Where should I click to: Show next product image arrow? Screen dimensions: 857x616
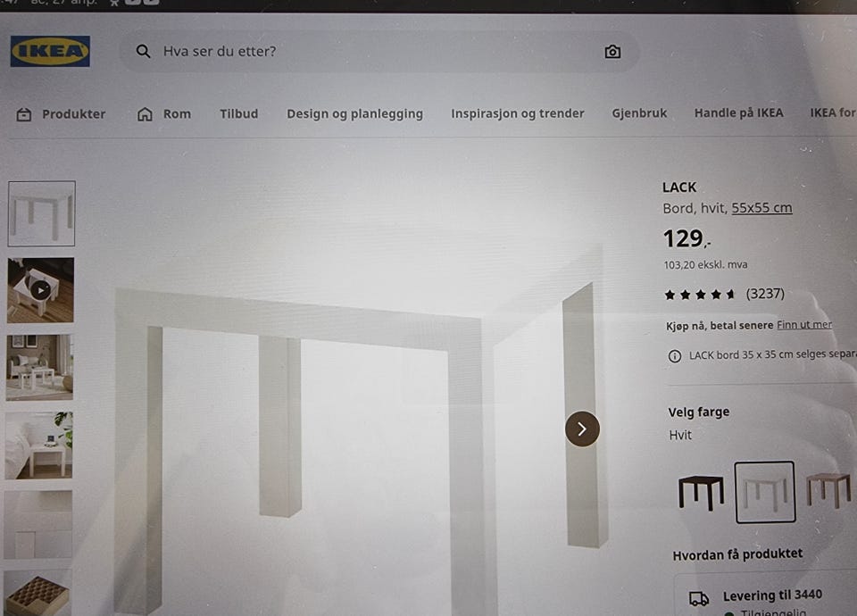pyautogui.click(x=582, y=429)
